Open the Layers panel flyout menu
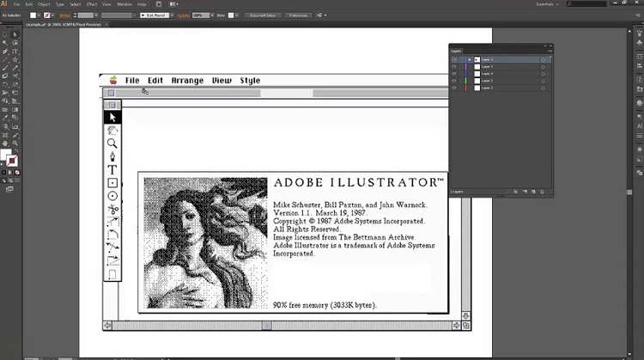 pos(550,51)
